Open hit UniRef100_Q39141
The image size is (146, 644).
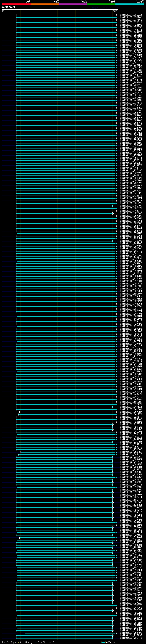pyautogui.click(x=131, y=20)
